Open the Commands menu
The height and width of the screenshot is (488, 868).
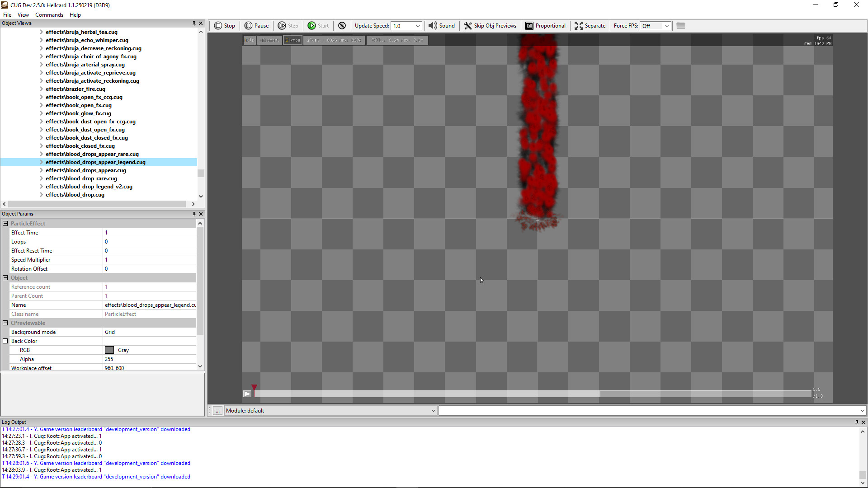click(x=49, y=14)
